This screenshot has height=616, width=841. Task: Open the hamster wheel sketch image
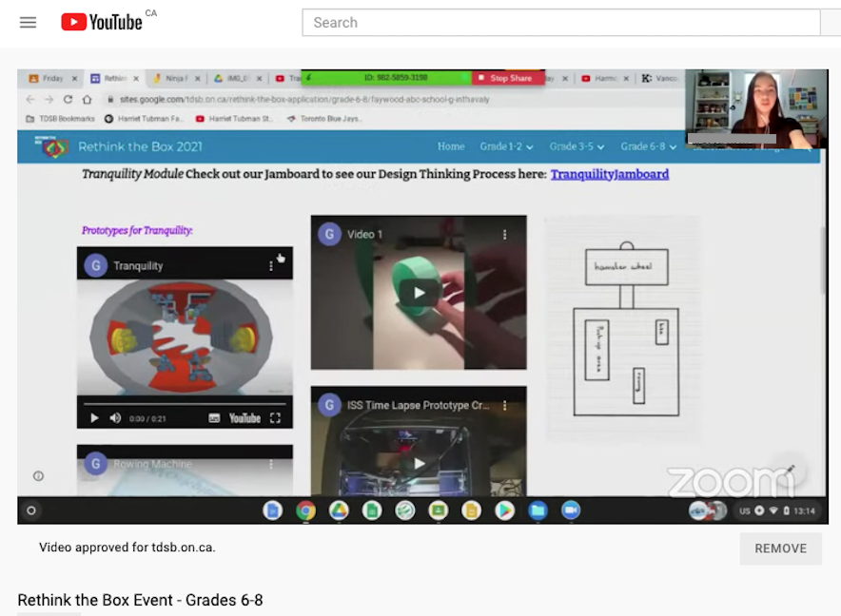coord(625,329)
